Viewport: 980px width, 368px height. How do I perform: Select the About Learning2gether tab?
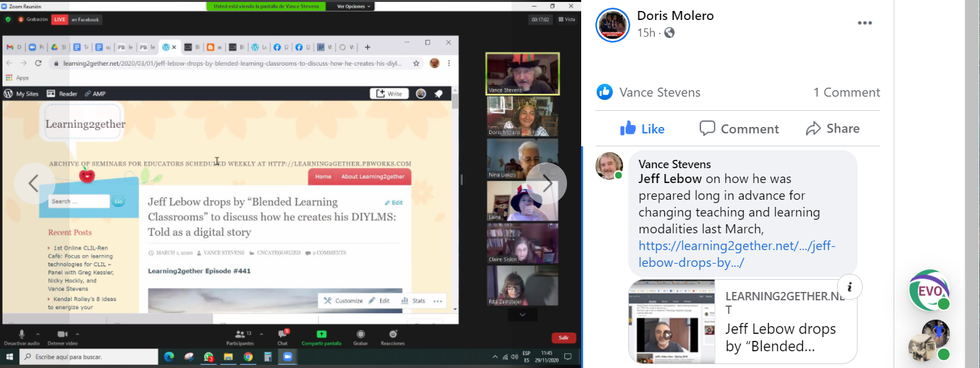click(x=374, y=177)
